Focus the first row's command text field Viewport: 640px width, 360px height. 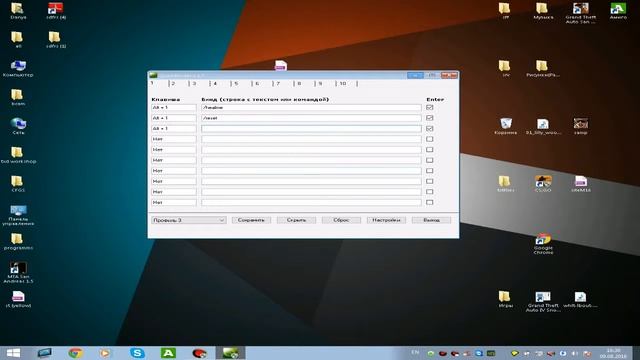click(311, 107)
